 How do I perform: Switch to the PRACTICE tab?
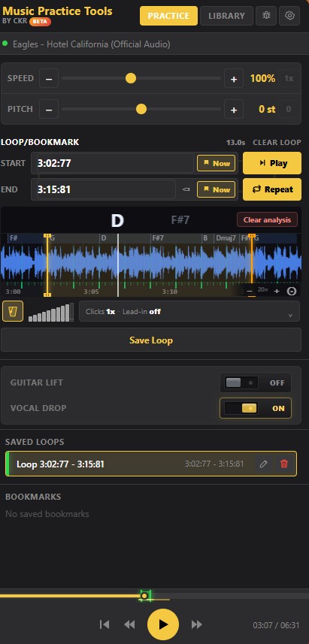tap(168, 16)
